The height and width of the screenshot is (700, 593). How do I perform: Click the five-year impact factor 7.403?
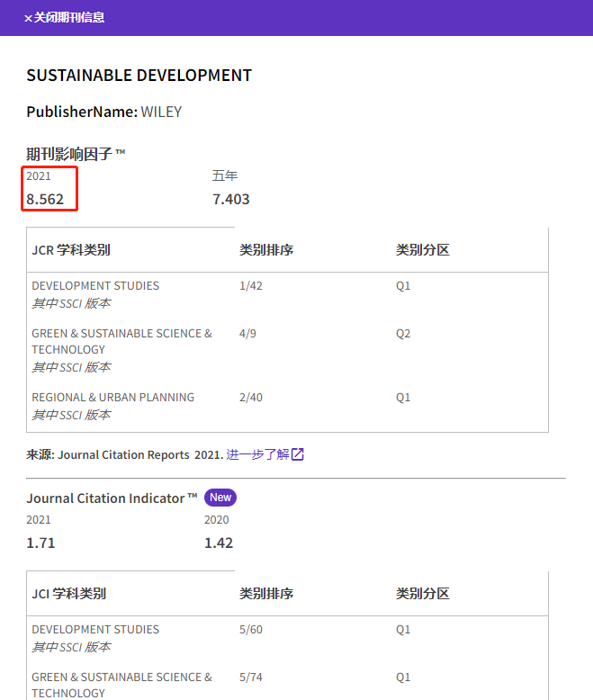tap(231, 199)
